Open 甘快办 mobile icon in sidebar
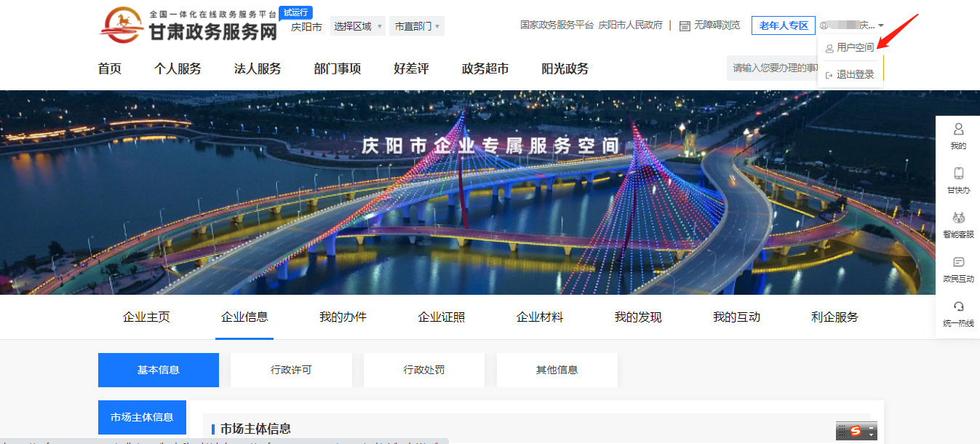This screenshot has height=444, width=980. pos(958,173)
